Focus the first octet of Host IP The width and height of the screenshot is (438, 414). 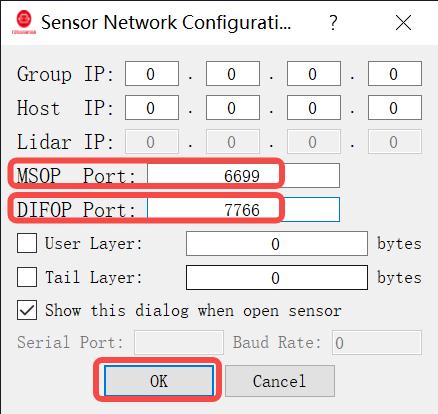152,108
